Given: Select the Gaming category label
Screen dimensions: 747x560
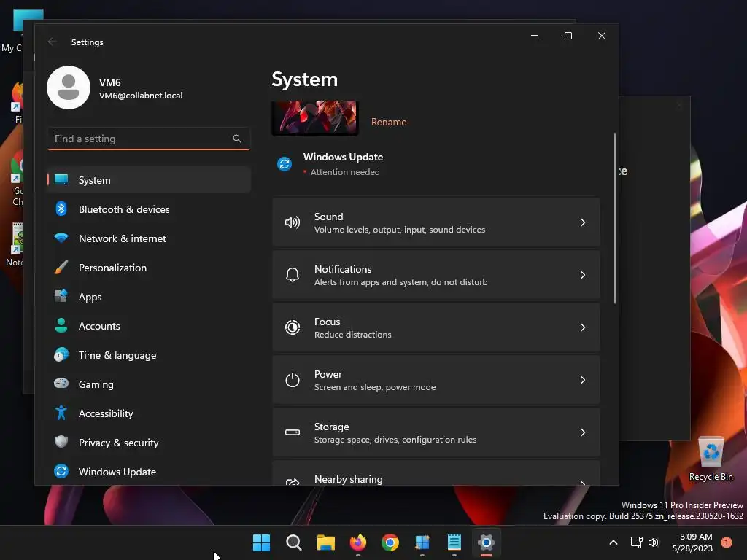Looking at the screenshot, I should tap(96, 384).
